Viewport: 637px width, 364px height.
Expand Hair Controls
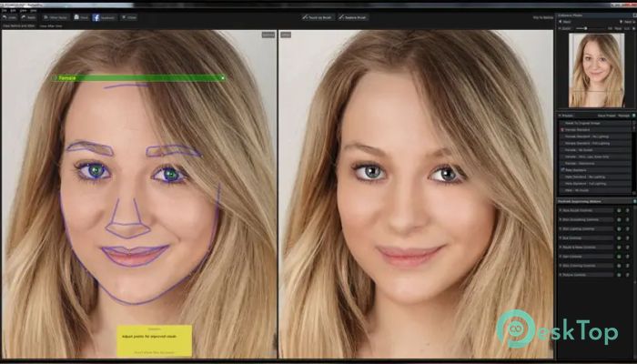coord(585,257)
